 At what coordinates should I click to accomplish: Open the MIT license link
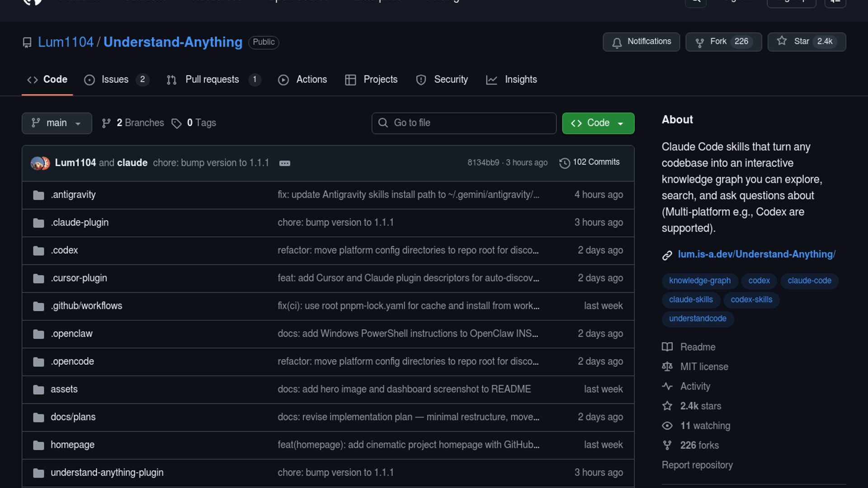(704, 366)
